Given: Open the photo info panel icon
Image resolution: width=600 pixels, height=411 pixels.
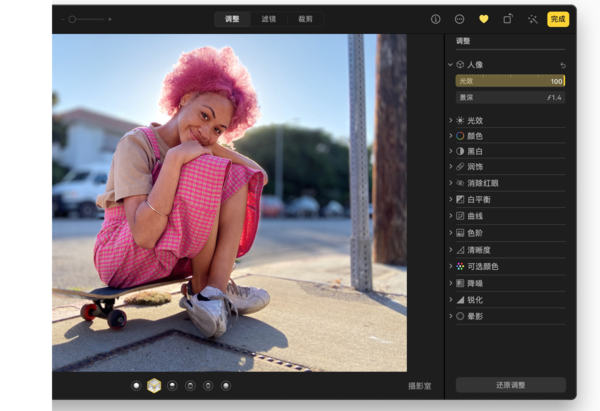Looking at the screenshot, I should (x=435, y=19).
